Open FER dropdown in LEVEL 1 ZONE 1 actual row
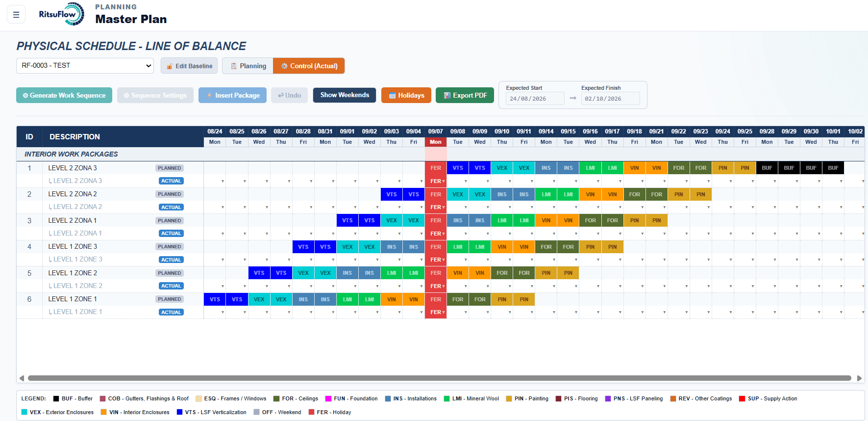868x421 pixels. [436, 312]
